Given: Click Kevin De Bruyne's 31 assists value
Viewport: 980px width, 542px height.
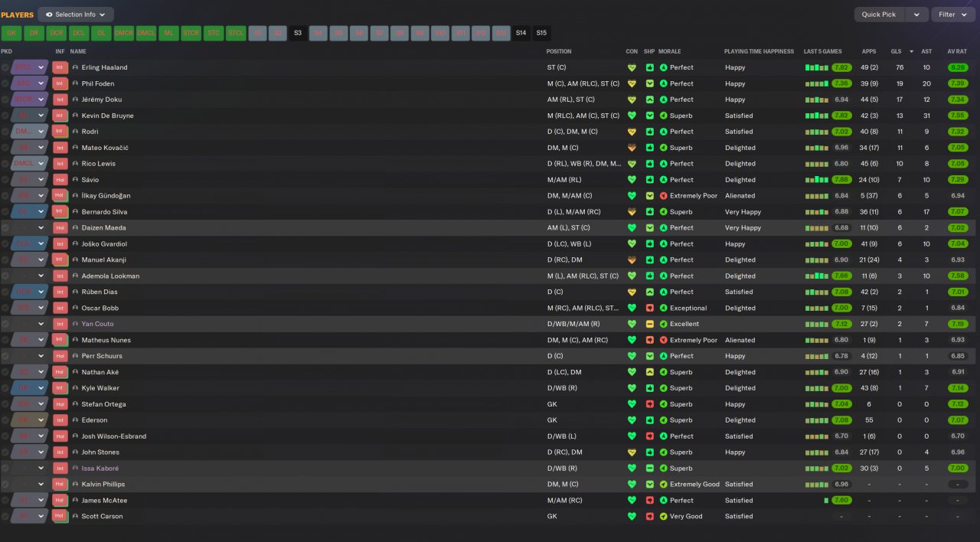Looking at the screenshot, I should (926, 116).
